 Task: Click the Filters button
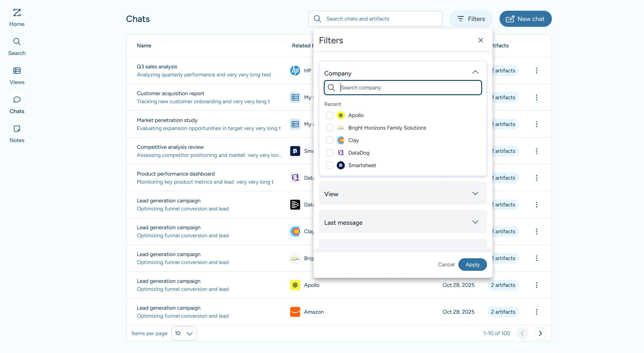(x=471, y=19)
